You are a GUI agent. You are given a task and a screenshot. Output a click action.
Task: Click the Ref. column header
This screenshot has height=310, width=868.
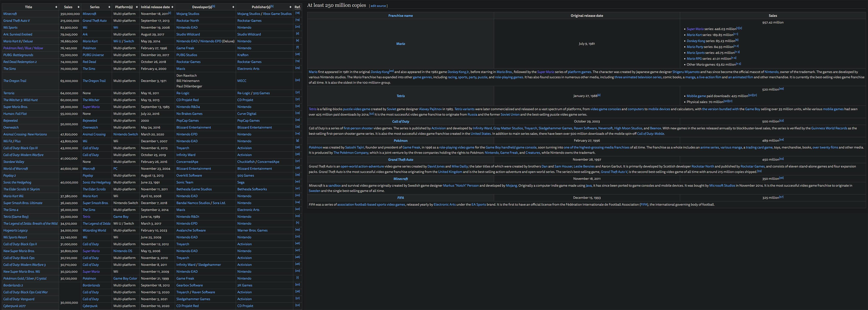click(x=298, y=7)
